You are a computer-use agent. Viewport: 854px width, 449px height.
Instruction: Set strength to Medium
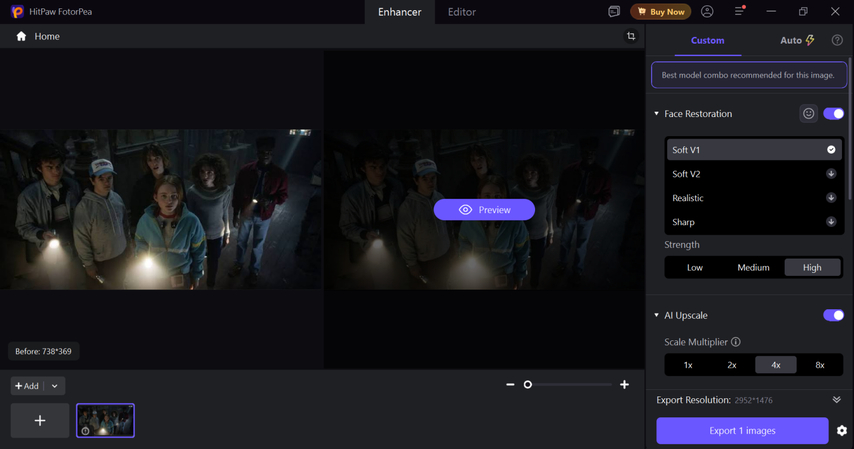(753, 268)
